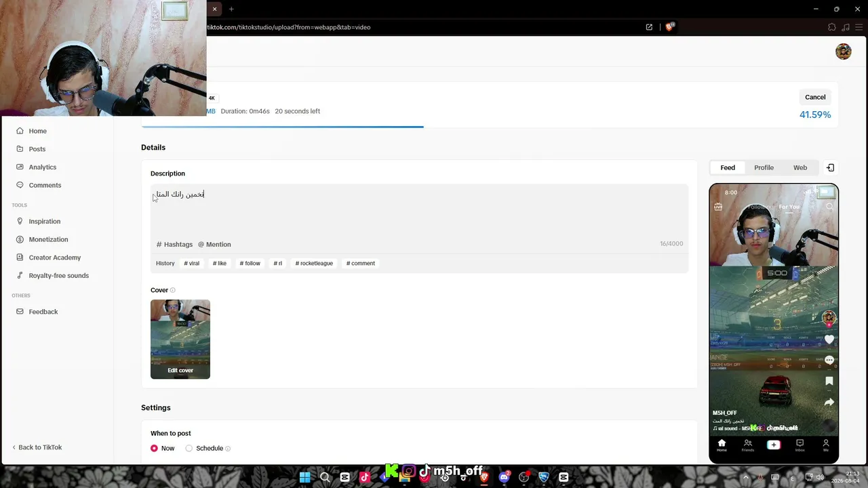
Task: Click the Home house icon in sidebar
Action: pos(20,131)
